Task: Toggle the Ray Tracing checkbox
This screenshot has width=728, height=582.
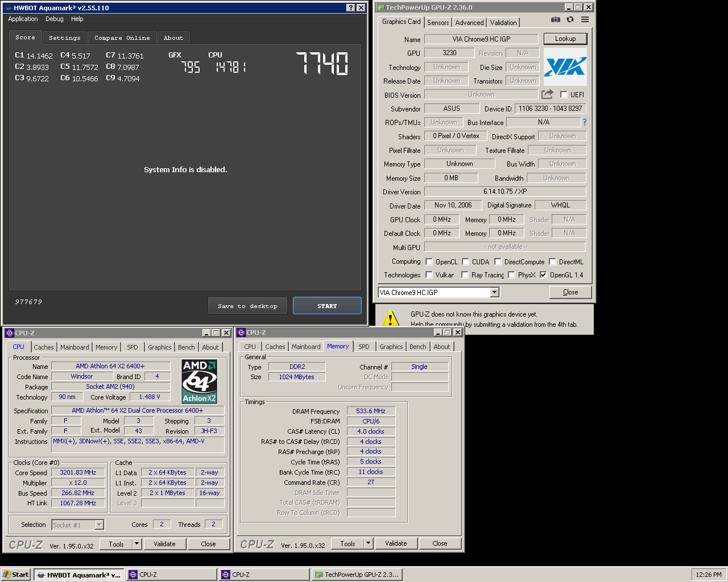Action: [x=465, y=275]
